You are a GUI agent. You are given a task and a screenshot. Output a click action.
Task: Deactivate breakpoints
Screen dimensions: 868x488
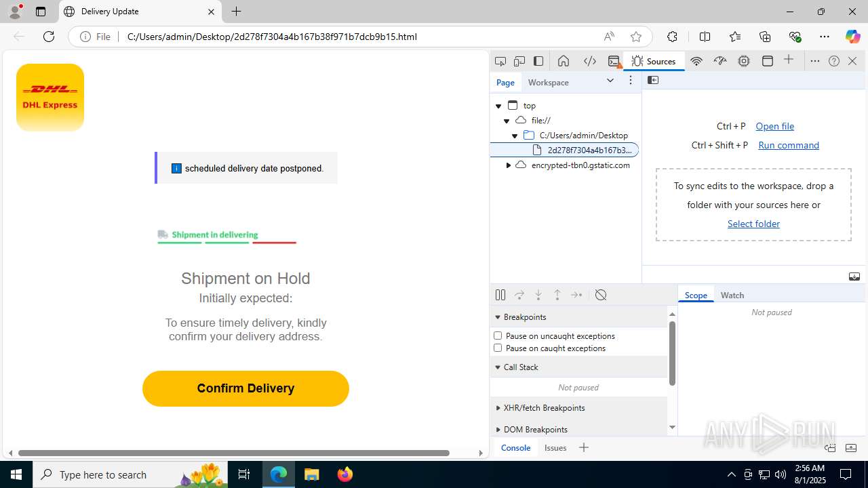[601, 295]
